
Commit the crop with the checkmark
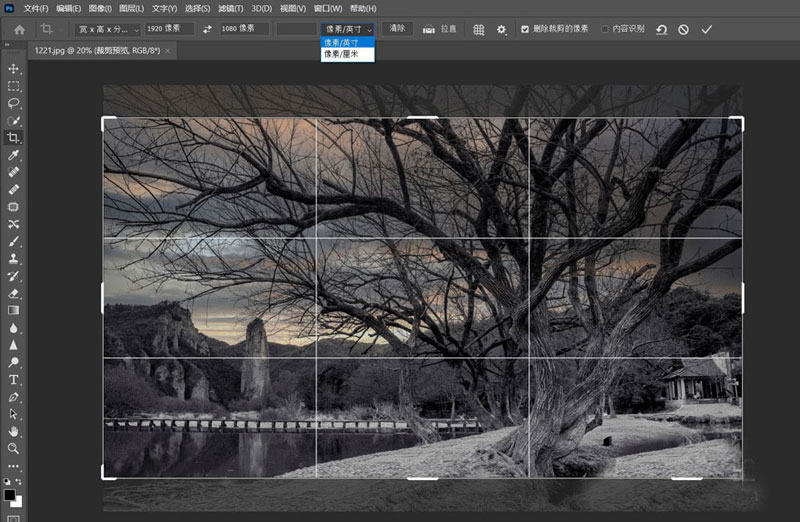point(707,30)
